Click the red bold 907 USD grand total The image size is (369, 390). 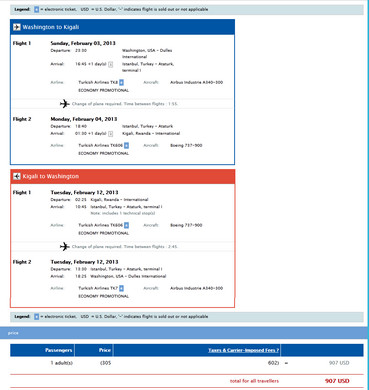coord(337,381)
